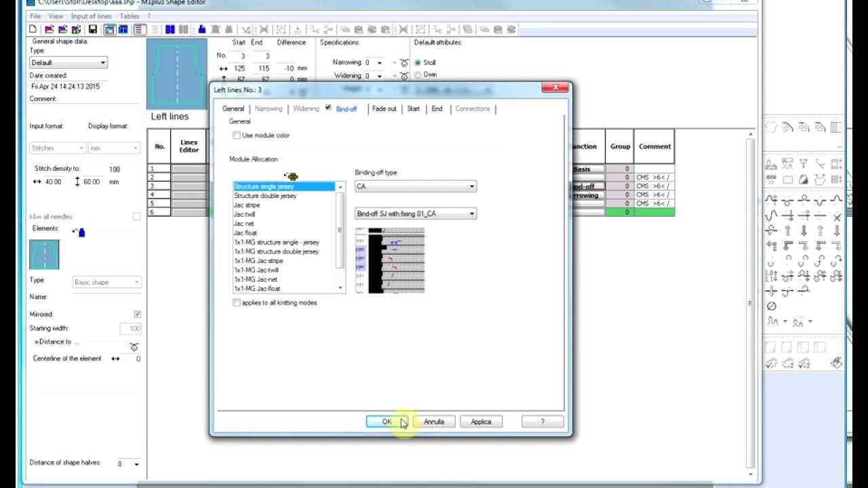868x488 pixels.
Task: Open the Binding-off type CA dropdown
Action: [x=416, y=186]
